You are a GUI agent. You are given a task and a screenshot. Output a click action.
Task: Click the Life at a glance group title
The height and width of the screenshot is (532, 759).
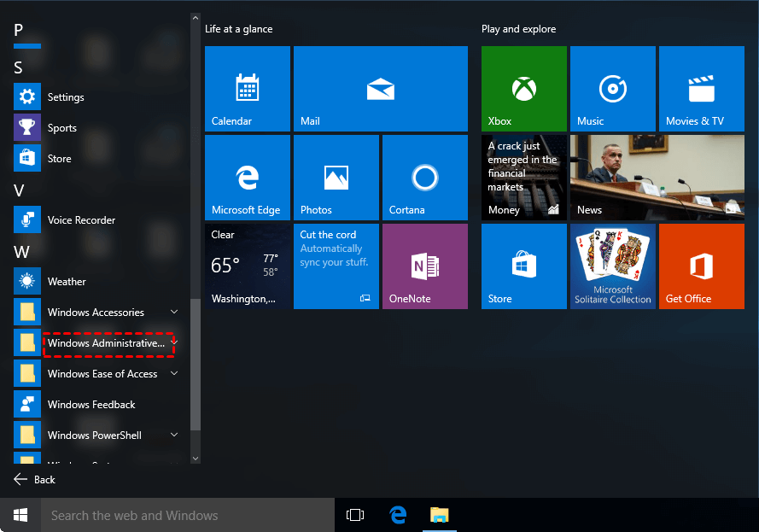point(239,29)
